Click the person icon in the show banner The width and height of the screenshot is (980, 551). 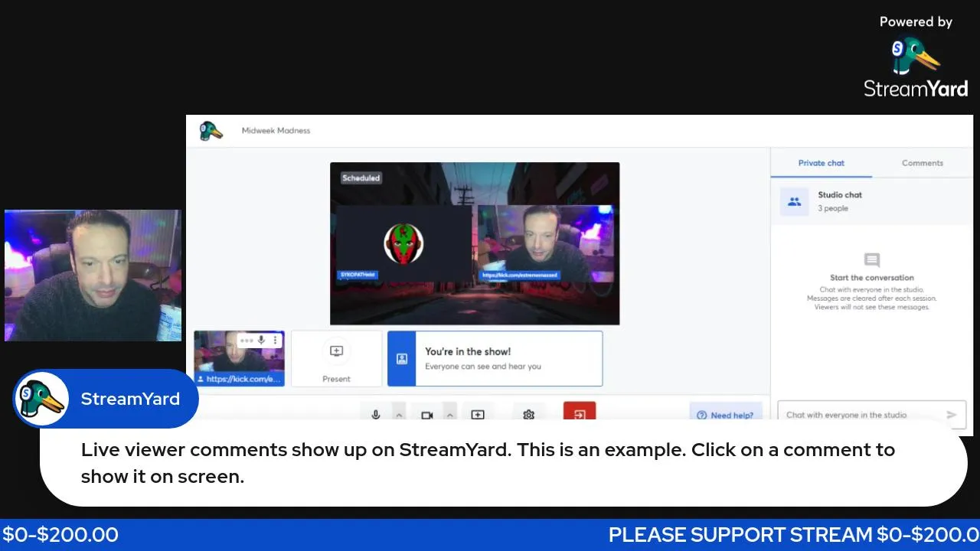click(x=401, y=358)
